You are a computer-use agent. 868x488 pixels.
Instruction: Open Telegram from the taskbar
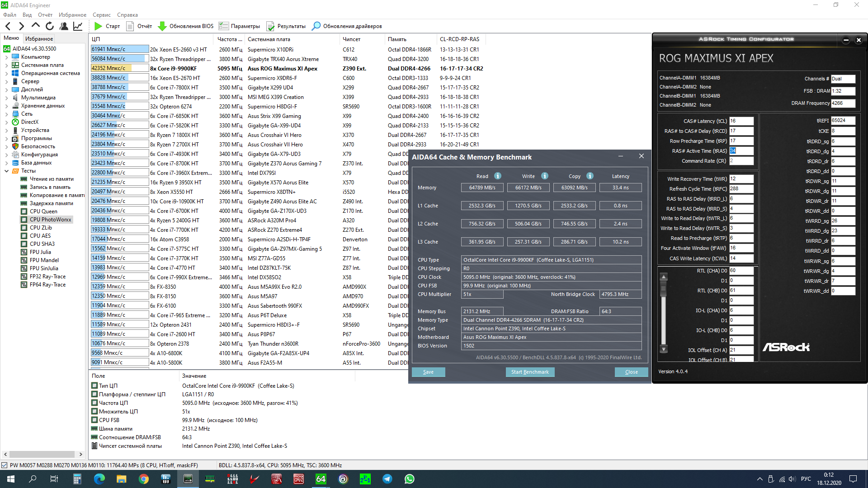point(387,479)
